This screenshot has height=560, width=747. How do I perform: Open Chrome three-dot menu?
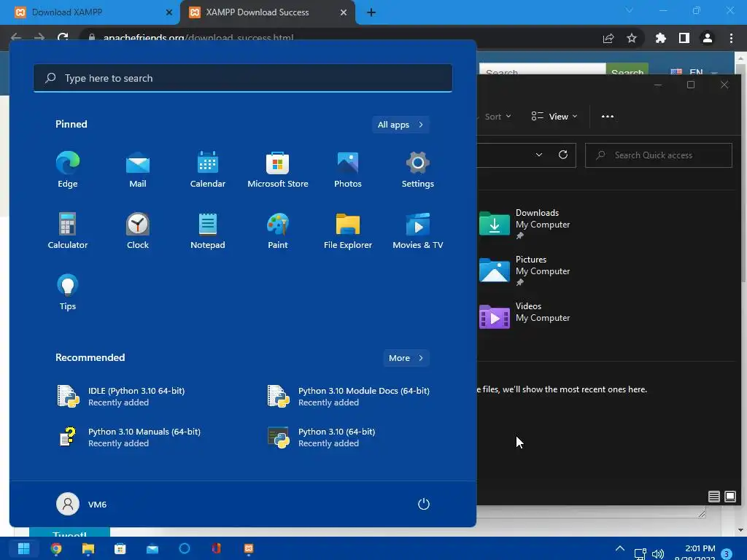tap(731, 38)
